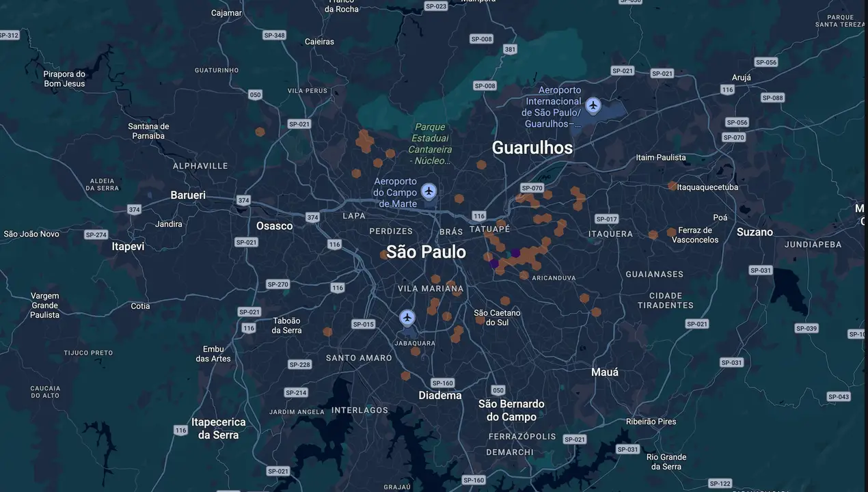Select the TATUAPÉ district label
This screenshot has height=492, width=868.
point(491,229)
